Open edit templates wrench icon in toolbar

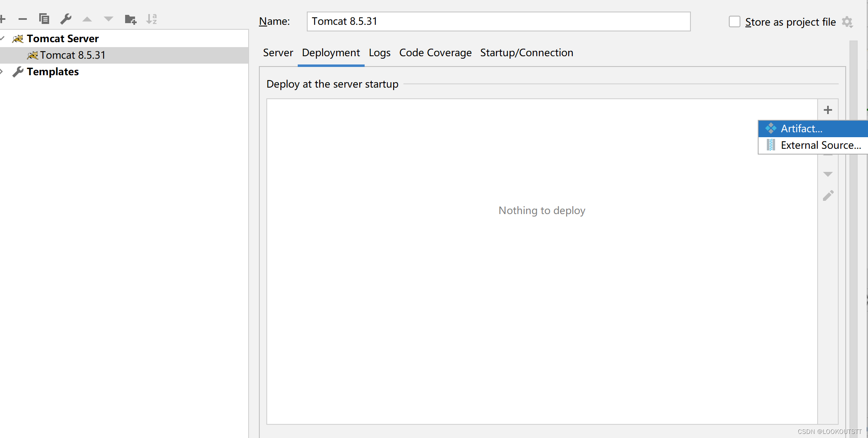(66, 19)
